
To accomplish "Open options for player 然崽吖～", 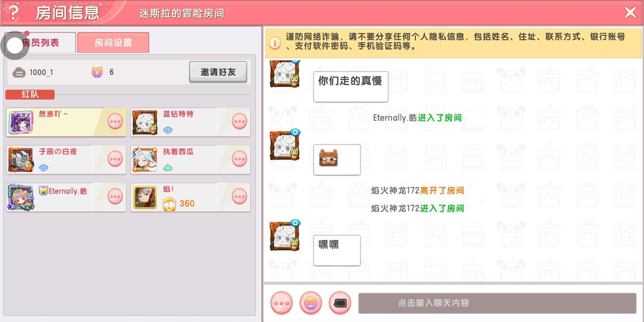I will [x=115, y=122].
